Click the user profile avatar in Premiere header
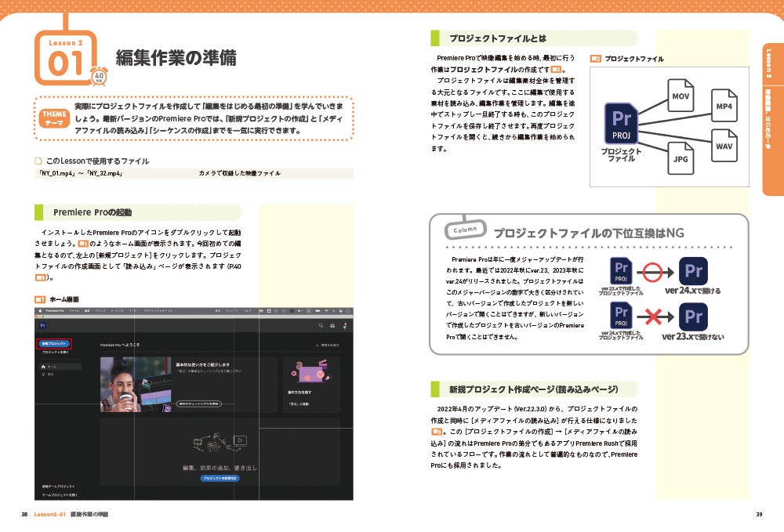784x532 pixels. coord(344,326)
